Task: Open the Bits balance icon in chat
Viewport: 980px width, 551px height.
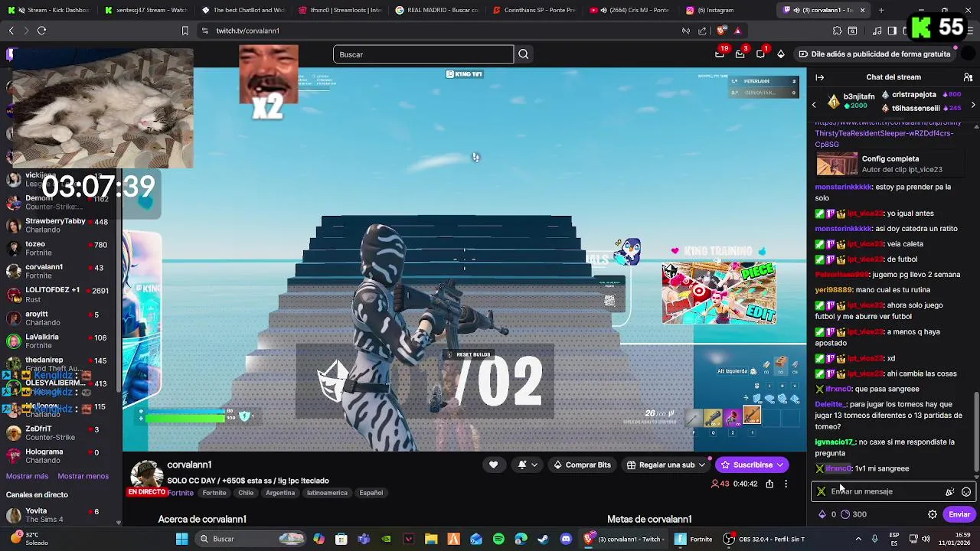Action: [822, 514]
